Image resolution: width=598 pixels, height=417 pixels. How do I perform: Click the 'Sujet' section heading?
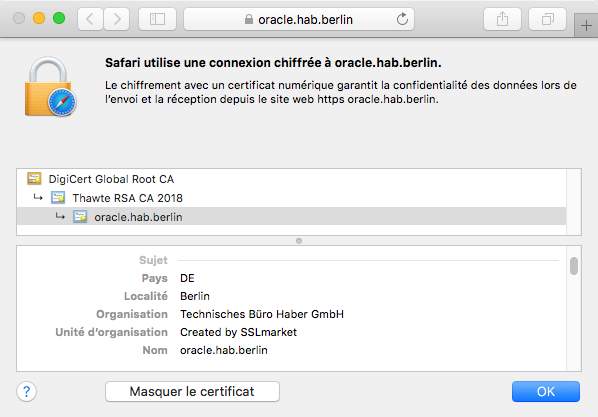click(x=153, y=260)
